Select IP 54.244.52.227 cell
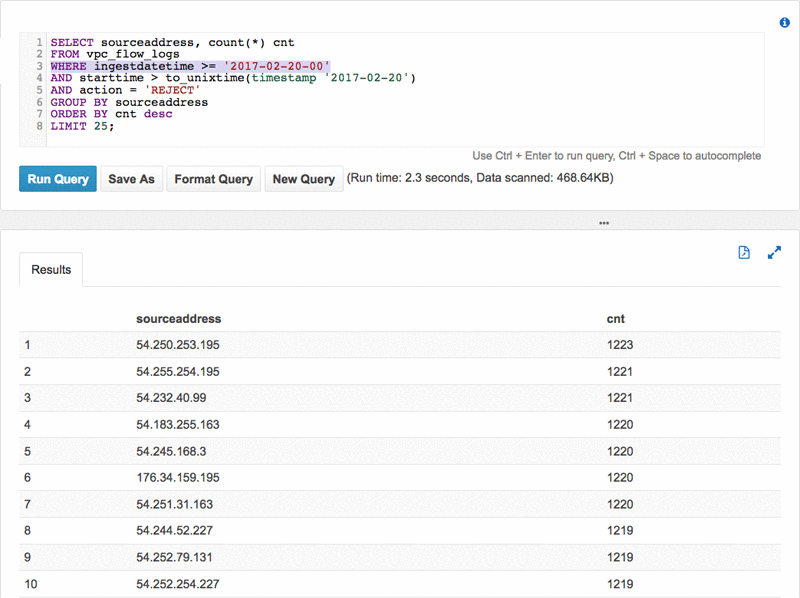The width and height of the screenshot is (800, 598). coord(174,531)
